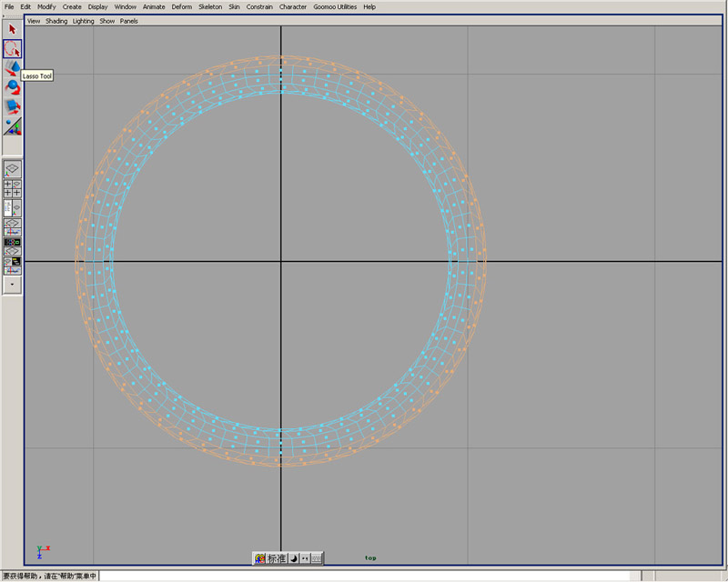Click the Chinese help line text

(50, 576)
